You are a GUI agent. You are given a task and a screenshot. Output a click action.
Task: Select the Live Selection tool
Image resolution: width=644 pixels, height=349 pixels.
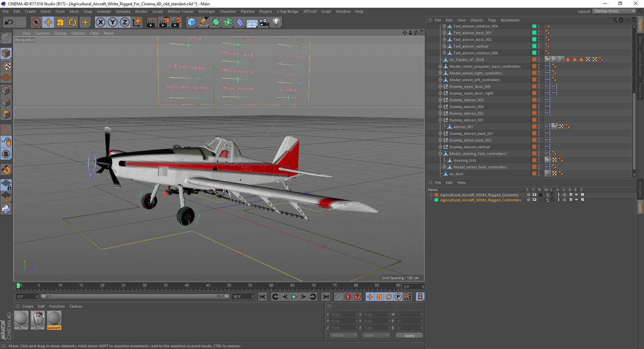[36, 22]
